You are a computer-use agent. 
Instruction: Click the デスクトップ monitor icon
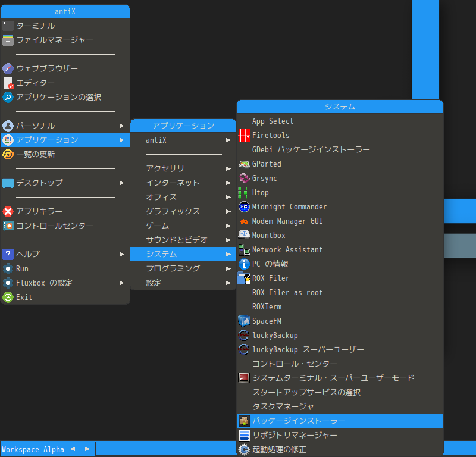click(x=8, y=183)
